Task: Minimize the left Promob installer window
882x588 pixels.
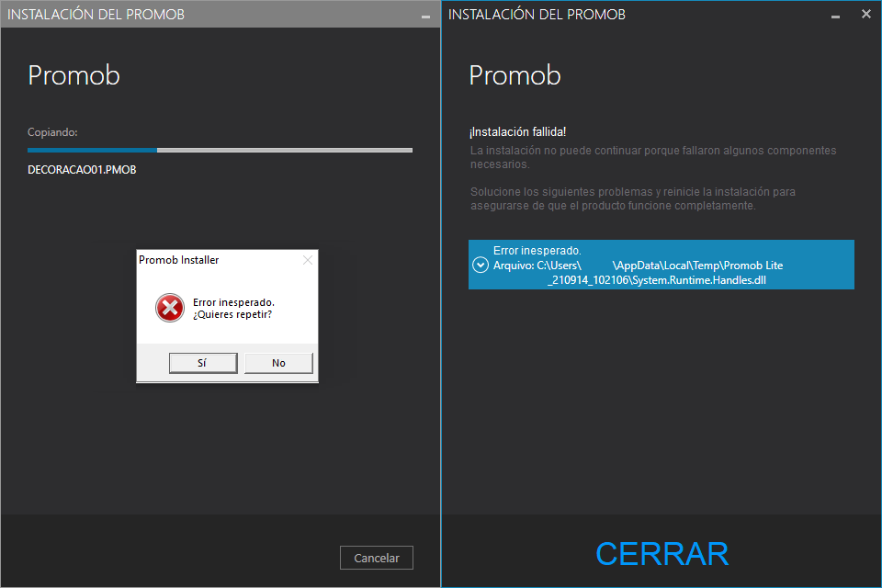Action: coord(425,17)
